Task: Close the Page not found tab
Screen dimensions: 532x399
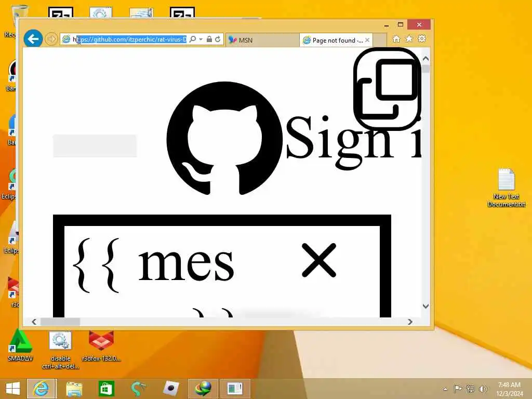Action: coord(367,40)
